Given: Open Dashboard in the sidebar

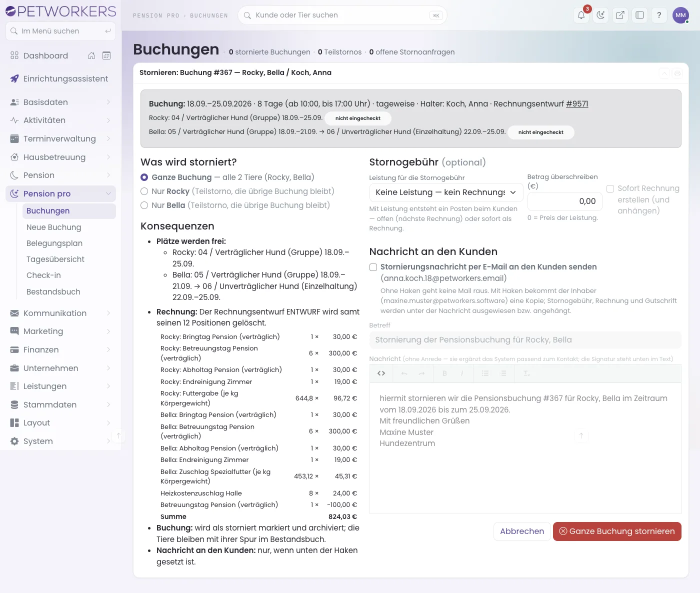Looking at the screenshot, I should pyautogui.click(x=45, y=55).
